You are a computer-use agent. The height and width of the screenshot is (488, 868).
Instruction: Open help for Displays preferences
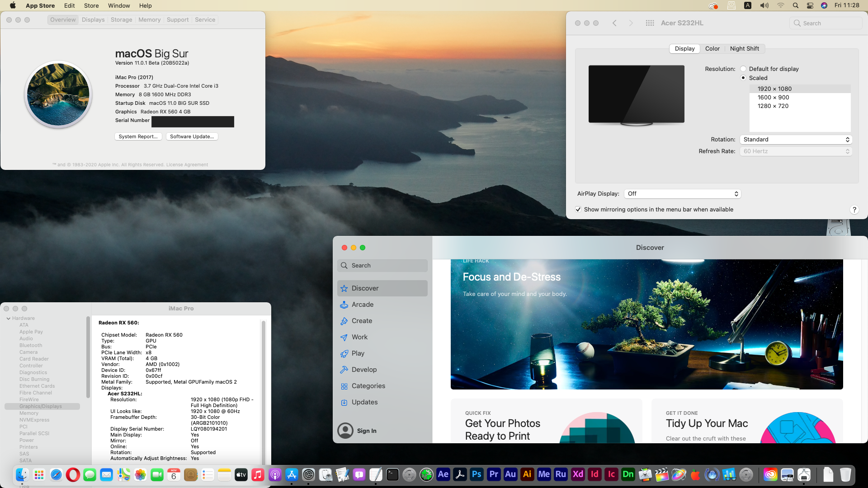[854, 210]
